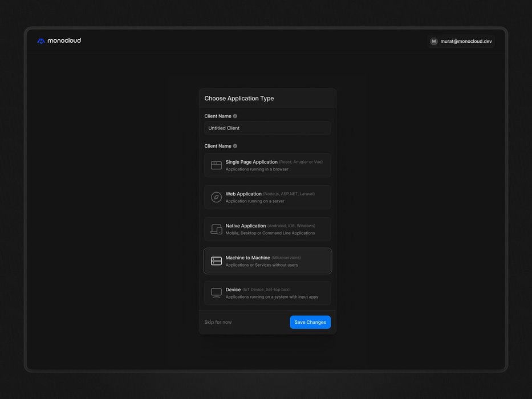The width and height of the screenshot is (532, 399).
Task: Click info icon beside the first Client Name label
Action: point(235,116)
